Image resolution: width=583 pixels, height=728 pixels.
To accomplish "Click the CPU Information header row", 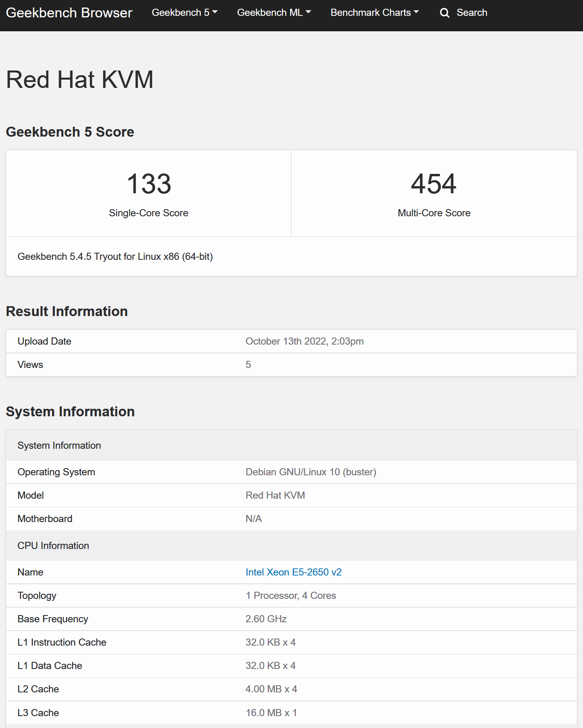I will [291, 546].
